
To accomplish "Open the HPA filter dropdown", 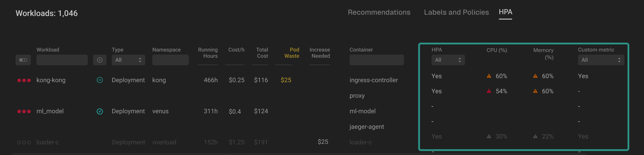I will tap(448, 60).
